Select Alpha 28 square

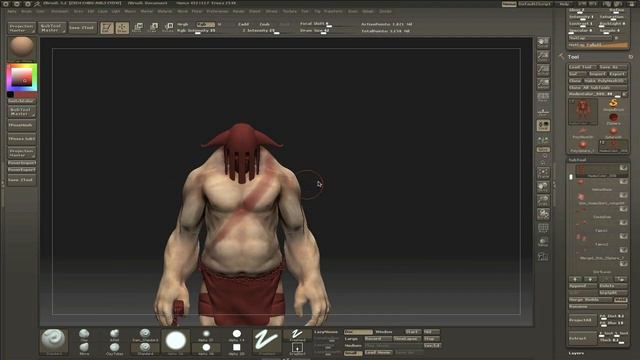click(x=236, y=349)
